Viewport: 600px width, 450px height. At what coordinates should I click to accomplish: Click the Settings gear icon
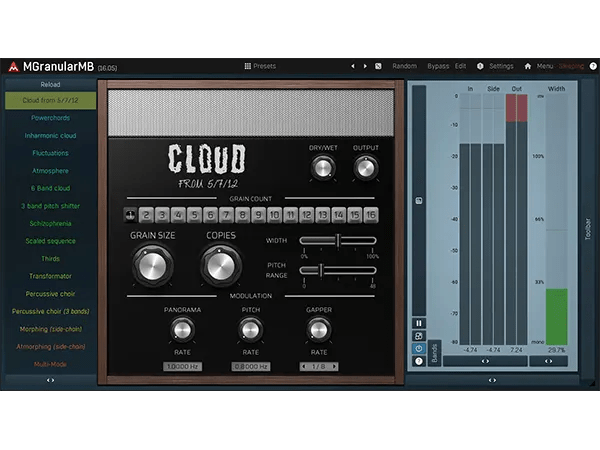pyautogui.click(x=480, y=66)
